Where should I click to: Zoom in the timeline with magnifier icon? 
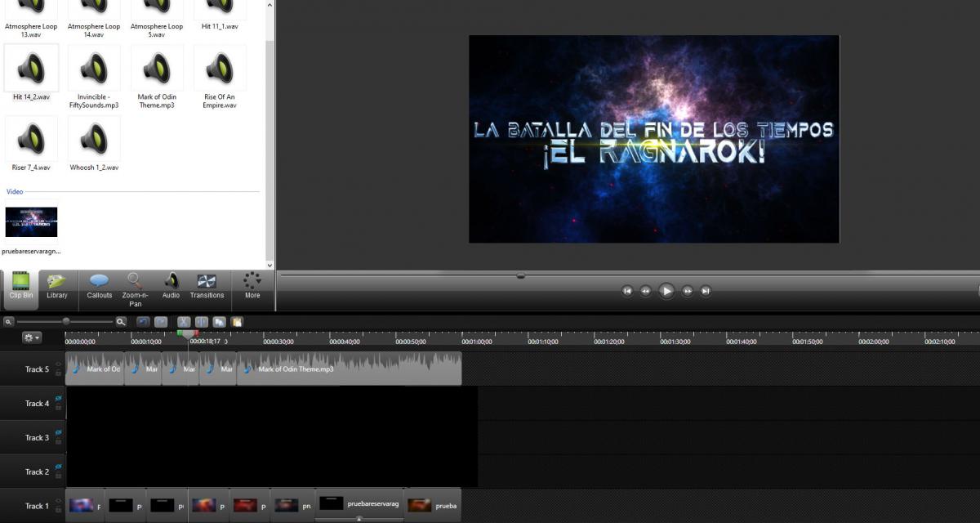pos(121,322)
